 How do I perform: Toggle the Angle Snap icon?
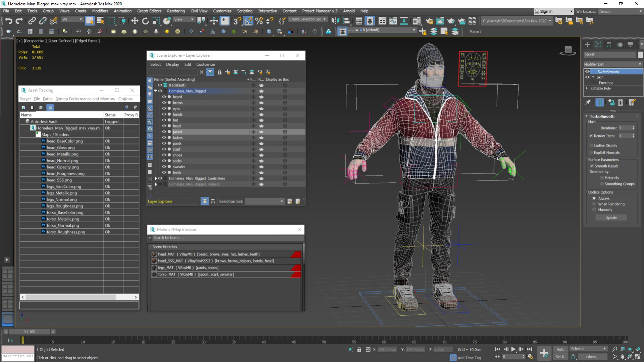(248, 21)
